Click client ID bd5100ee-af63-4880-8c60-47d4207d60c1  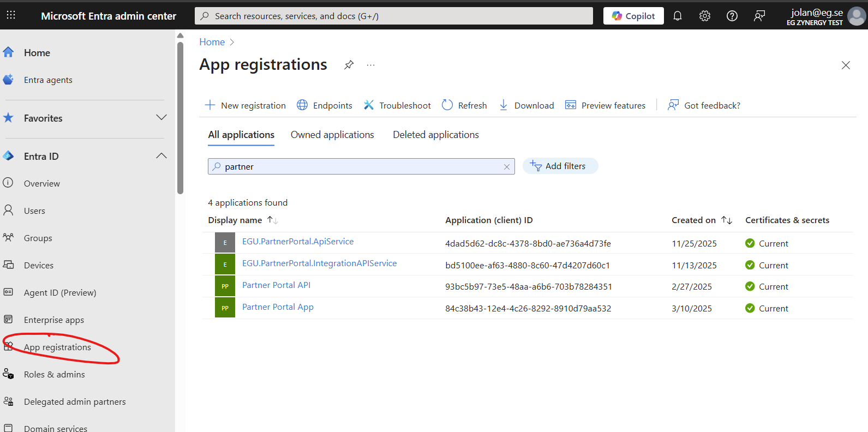click(x=528, y=265)
